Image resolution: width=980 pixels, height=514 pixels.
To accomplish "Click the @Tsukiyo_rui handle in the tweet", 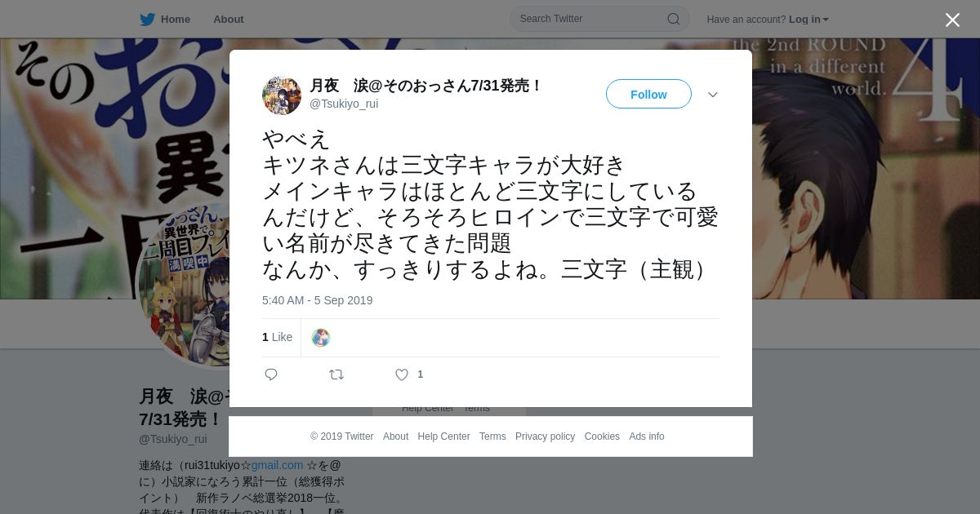I will (x=344, y=104).
